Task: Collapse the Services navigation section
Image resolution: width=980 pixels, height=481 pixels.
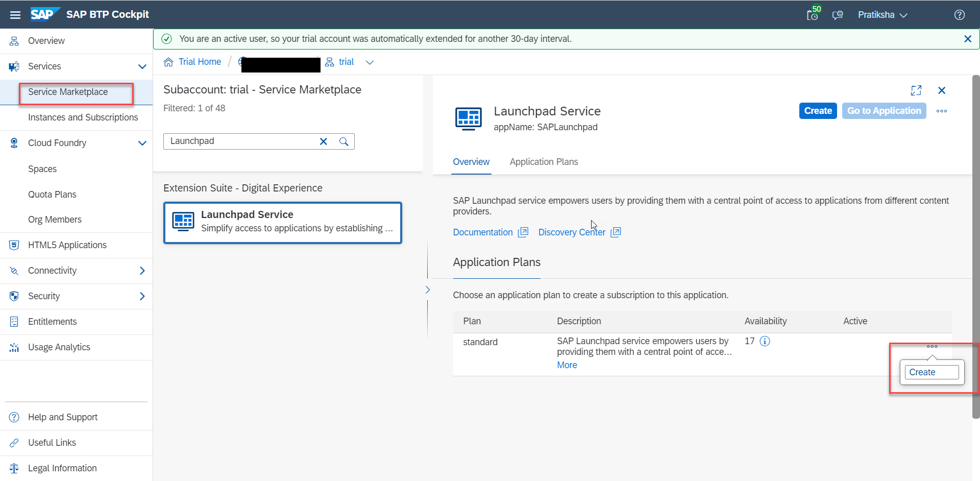Action: point(142,66)
